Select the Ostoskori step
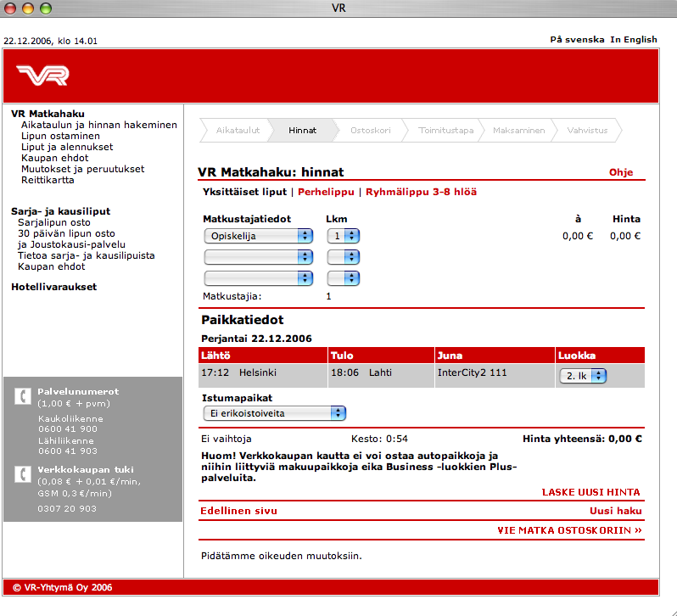This screenshot has width=677, height=616. [x=371, y=131]
